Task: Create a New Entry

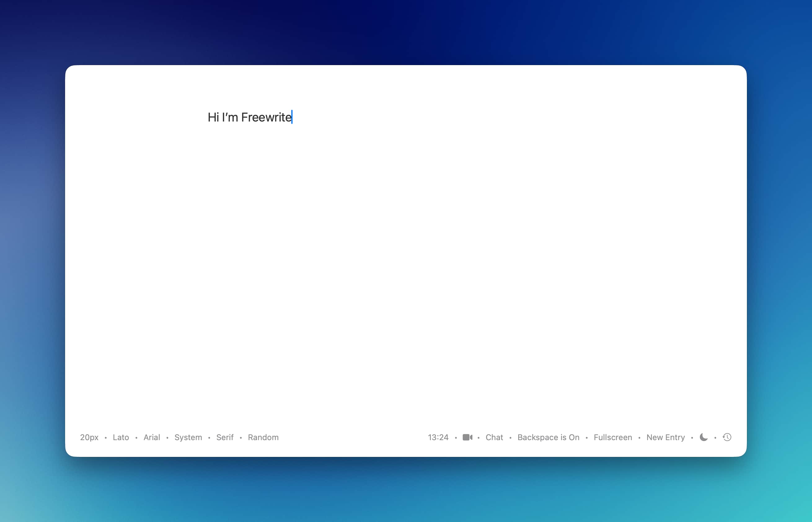Action: coord(665,438)
